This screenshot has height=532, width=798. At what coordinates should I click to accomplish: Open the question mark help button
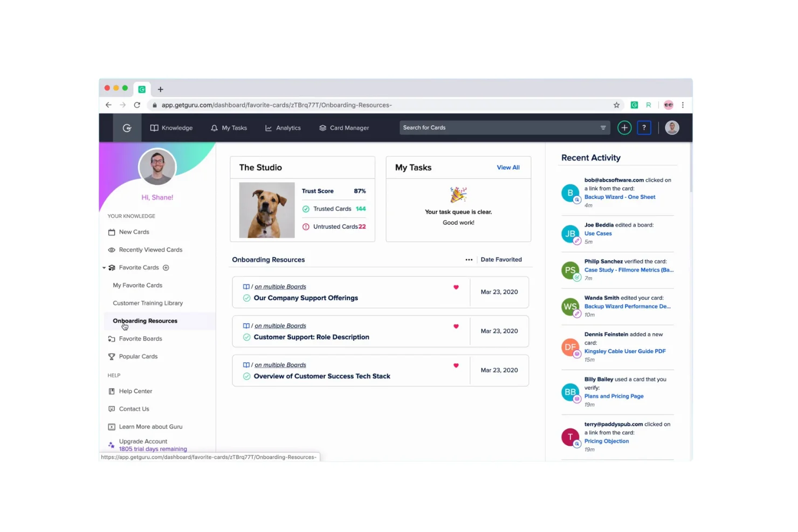644,128
